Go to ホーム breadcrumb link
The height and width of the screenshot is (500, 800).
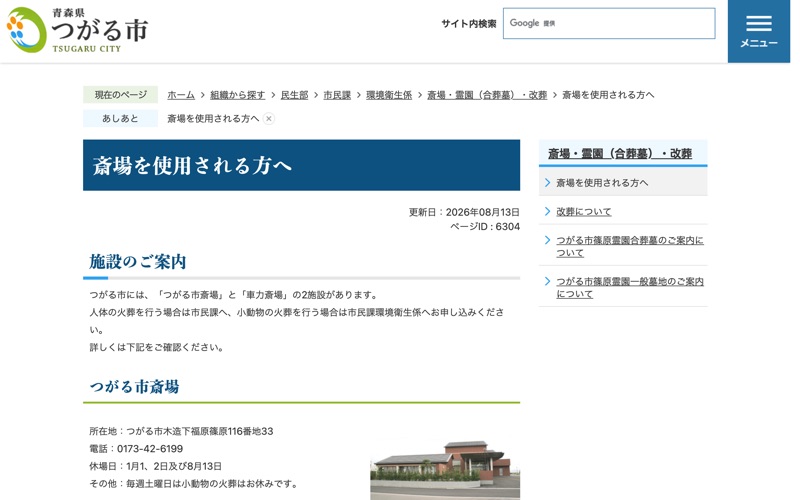pos(181,95)
